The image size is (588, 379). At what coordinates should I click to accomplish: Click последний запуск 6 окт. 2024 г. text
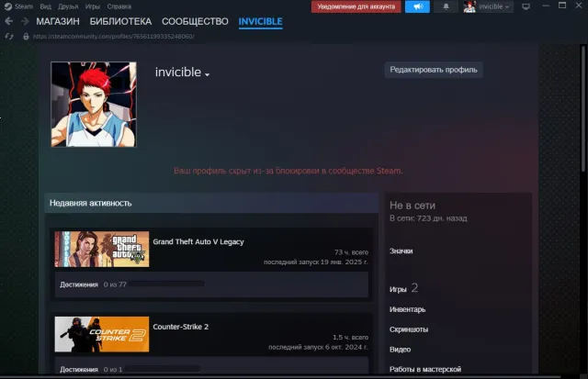click(318, 347)
